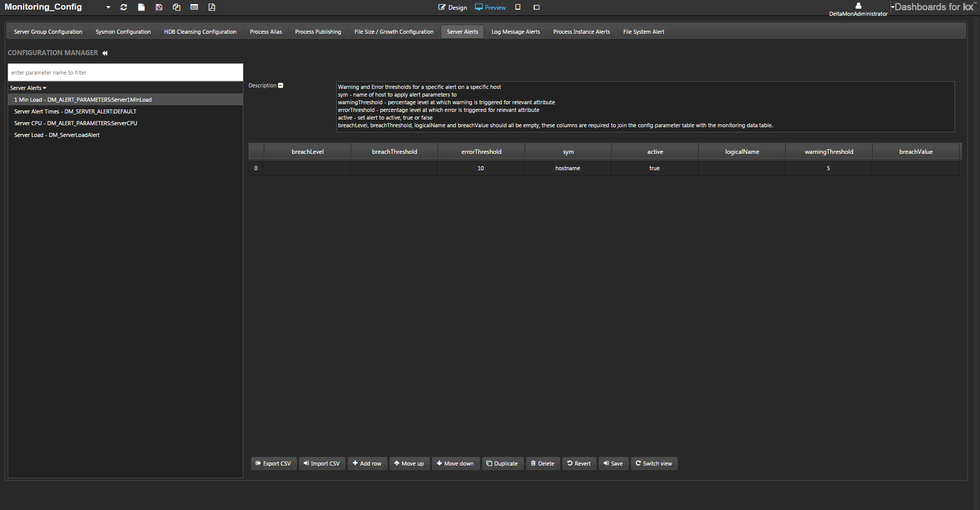Switch to the Process Publishing tab
Viewport: 980px width, 510px height.
(318, 32)
